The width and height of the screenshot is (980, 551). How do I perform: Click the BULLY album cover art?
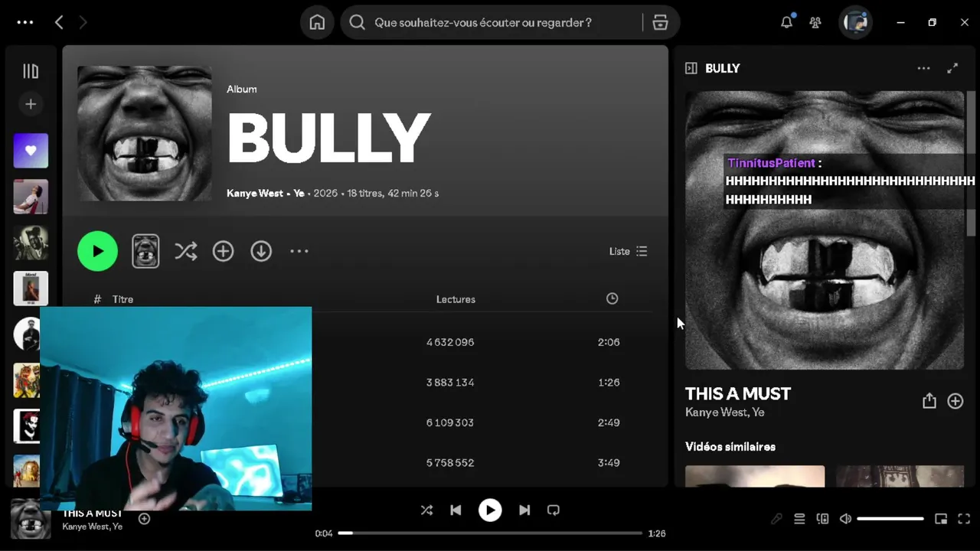(x=145, y=133)
